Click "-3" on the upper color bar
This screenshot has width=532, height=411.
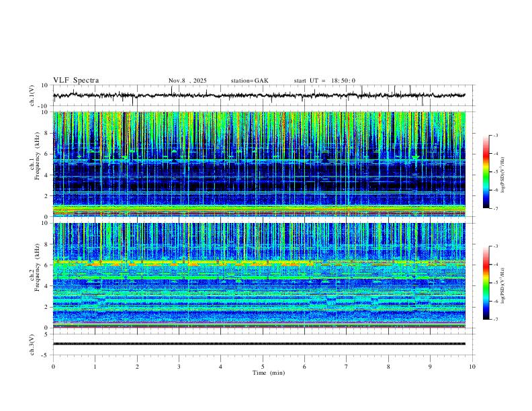pyautogui.click(x=495, y=135)
